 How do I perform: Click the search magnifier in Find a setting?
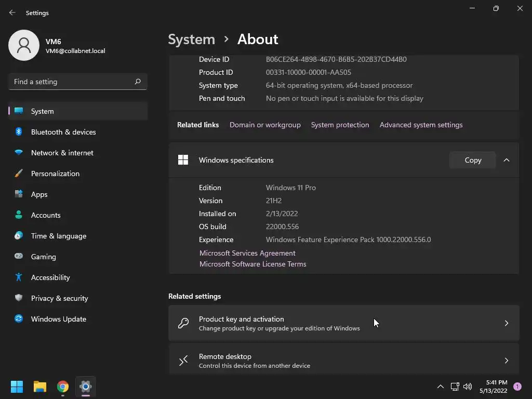point(138,82)
